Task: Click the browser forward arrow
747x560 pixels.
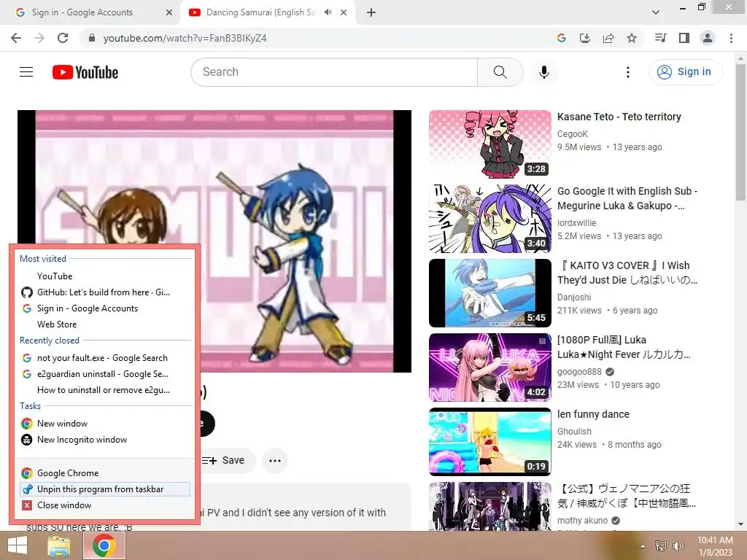Action: point(39,38)
